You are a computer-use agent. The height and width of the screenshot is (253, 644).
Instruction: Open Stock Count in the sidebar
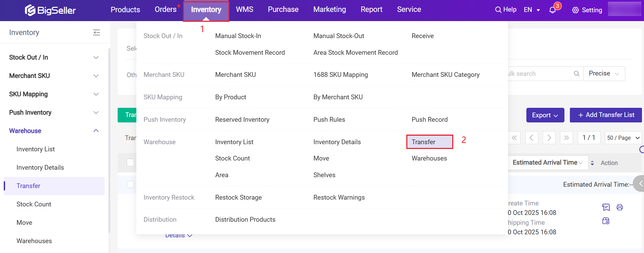[x=34, y=204]
